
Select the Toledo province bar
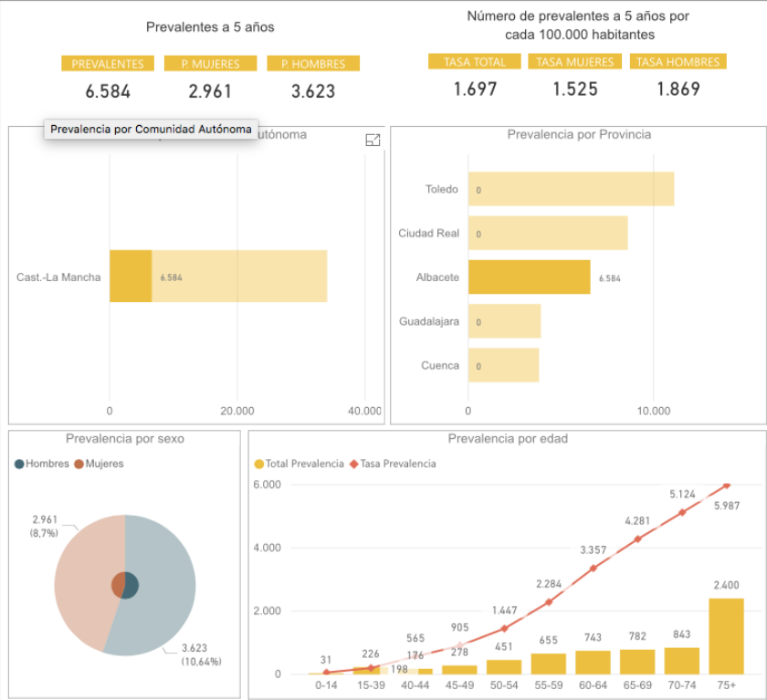pos(571,189)
